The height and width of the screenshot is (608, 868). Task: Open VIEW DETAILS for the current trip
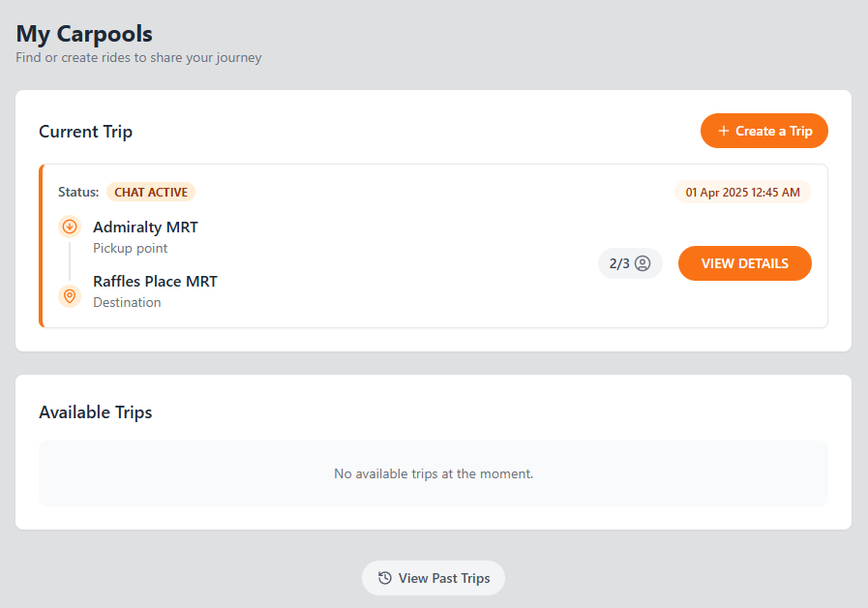(744, 262)
